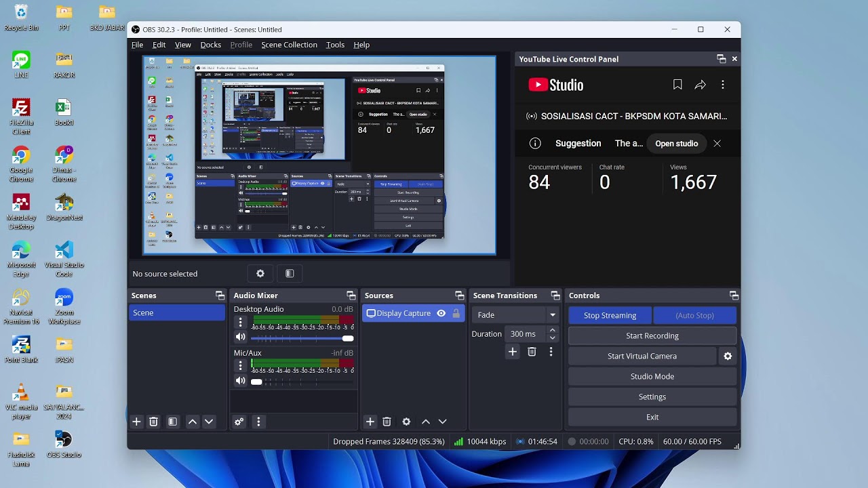Adjust Mic/Aux volume slider

tap(302, 382)
